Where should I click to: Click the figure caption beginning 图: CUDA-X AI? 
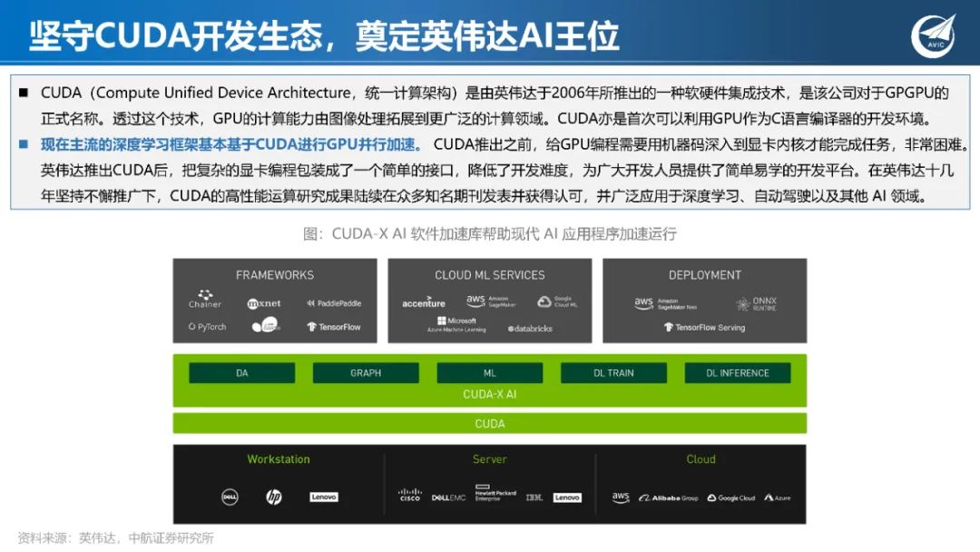click(489, 234)
